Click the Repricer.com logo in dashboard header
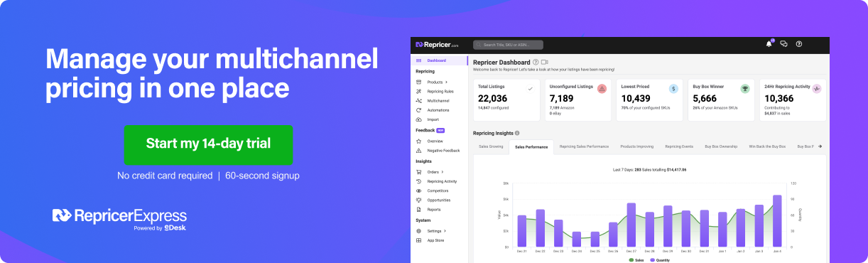This screenshot has height=263, width=868. [437, 44]
